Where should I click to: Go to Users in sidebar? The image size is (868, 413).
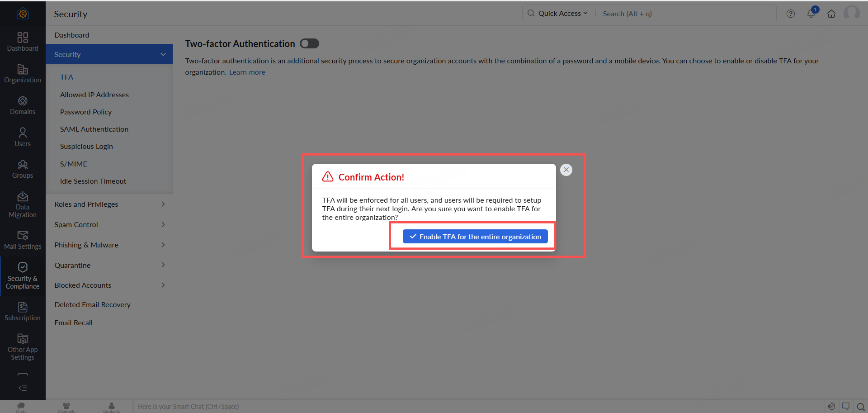[23, 137]
